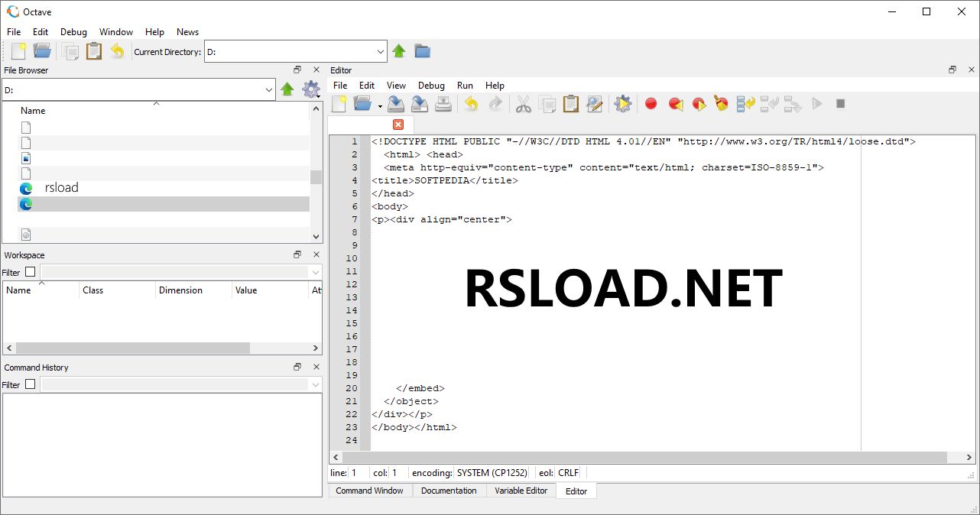Click the File Browser vertical scrollbar thumb
980x515 pixels.
pos(316,177)
